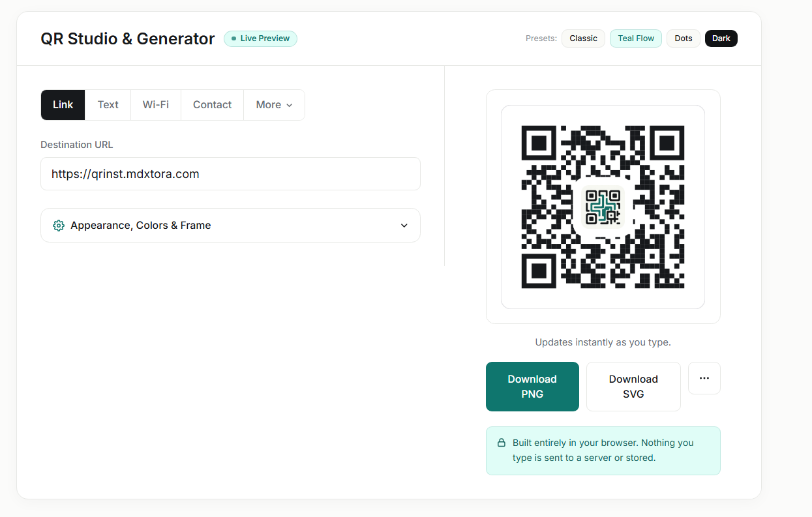Select the Link tab

(x=63, y=105)
